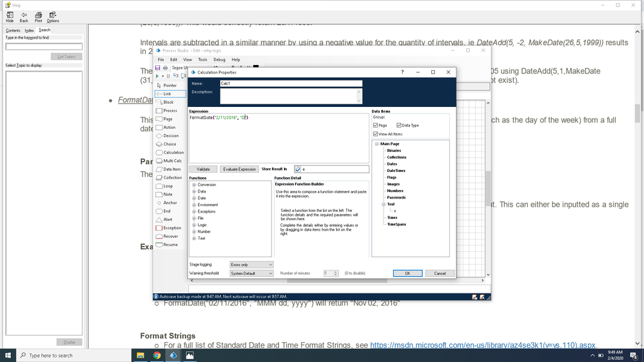Click the Back arrow in Help
Viewport: 644px width, 362px height.
click(24, 17)
